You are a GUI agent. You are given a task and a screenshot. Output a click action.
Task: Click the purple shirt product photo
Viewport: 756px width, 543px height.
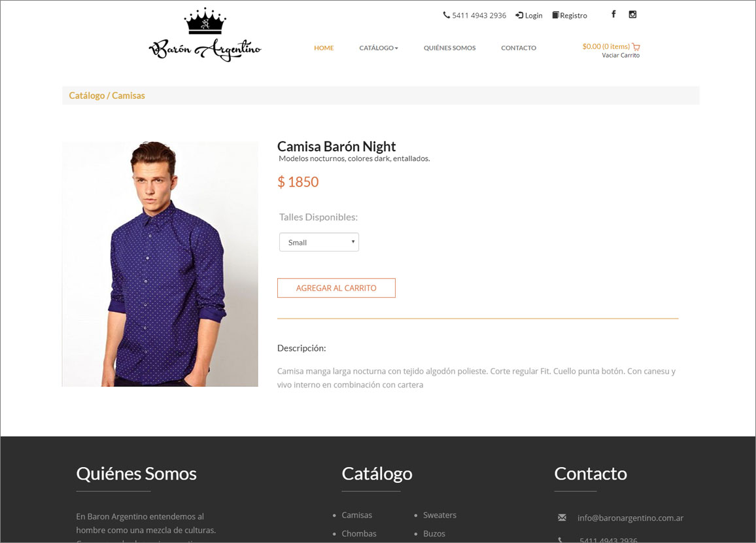click(160, 264)
